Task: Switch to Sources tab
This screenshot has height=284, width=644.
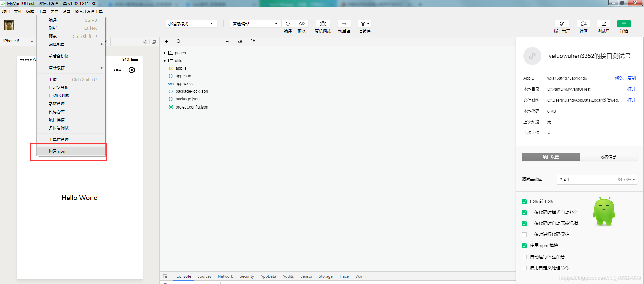Action: (204, 276)
